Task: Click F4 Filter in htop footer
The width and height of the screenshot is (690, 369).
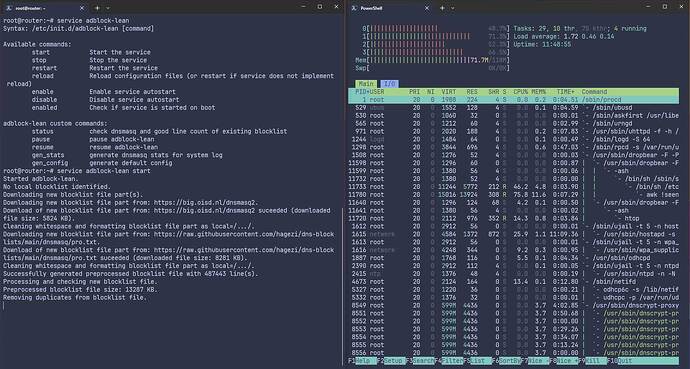Action: (x=449, y=361)
